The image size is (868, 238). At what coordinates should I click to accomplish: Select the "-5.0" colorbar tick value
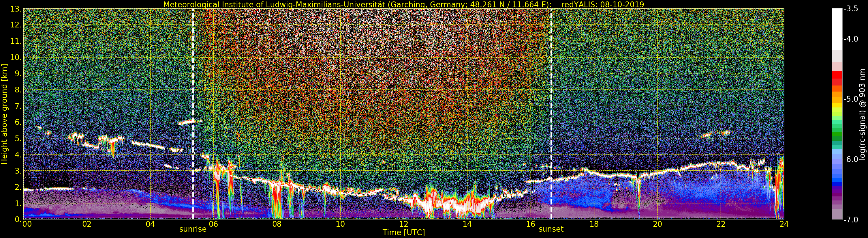[851, 99]
